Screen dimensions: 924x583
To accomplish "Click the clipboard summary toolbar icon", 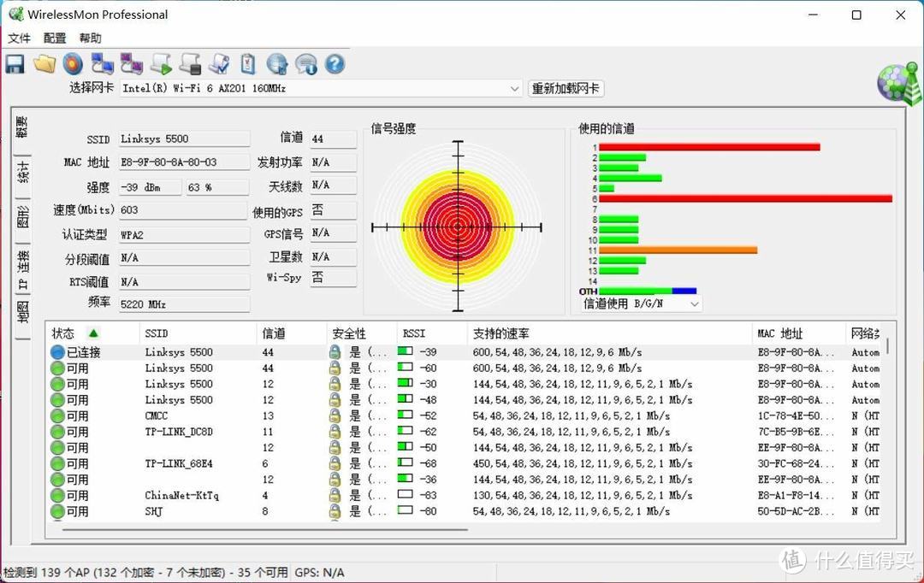I will tap(248, 63).
